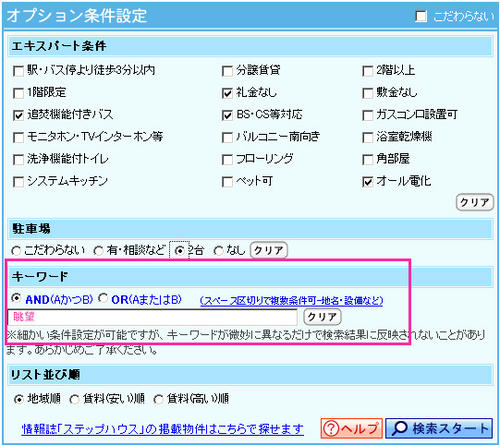Select parking こだわらない radio button
Screen dimensions: 500x445
(16, 251)
